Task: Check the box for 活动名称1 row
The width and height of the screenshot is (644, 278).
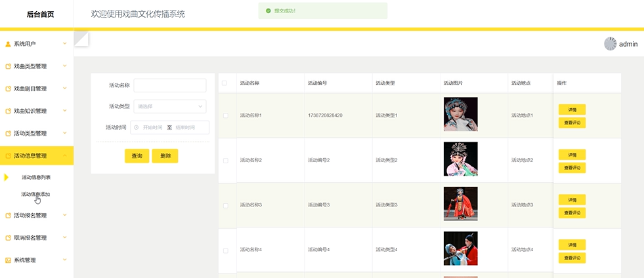Action: point(225,115)
